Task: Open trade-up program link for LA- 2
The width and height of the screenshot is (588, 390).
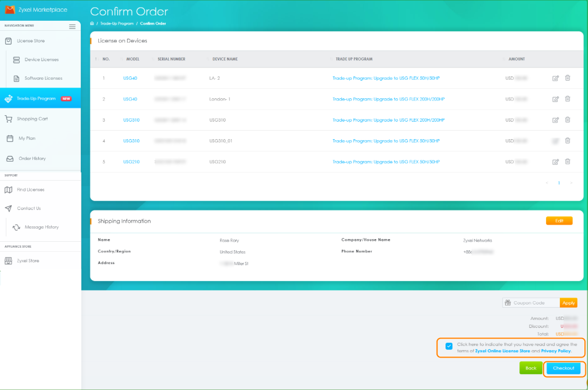Action: pyautogui.click(x=386, y=78)
